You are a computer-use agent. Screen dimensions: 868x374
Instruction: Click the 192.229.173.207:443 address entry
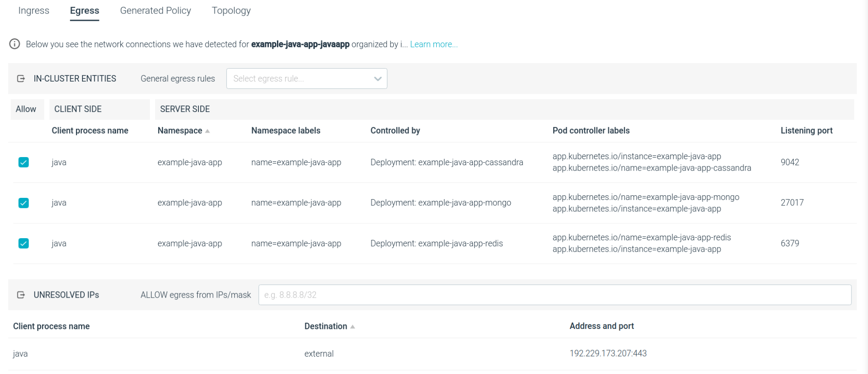point(608,354)
